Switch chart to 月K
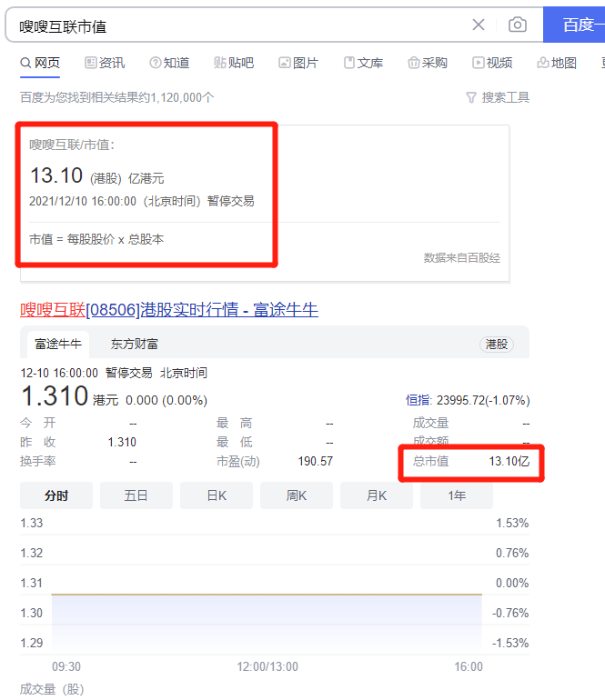The width and height of the screenshot is (605, 700). [x=377, y=495]
